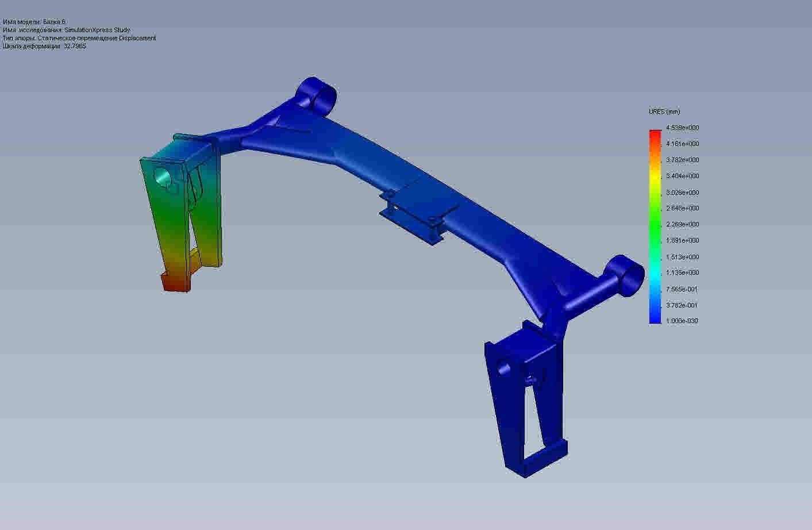Click legend maximum value 4.539e+000
Image resolution: width=812 pixels, height=530 pixels.
point(683,128)
